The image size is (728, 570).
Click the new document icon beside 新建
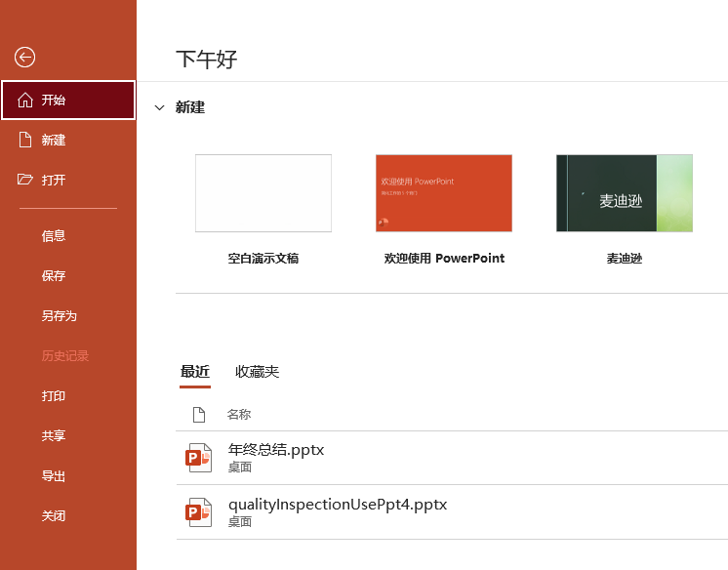click(25, 140)
